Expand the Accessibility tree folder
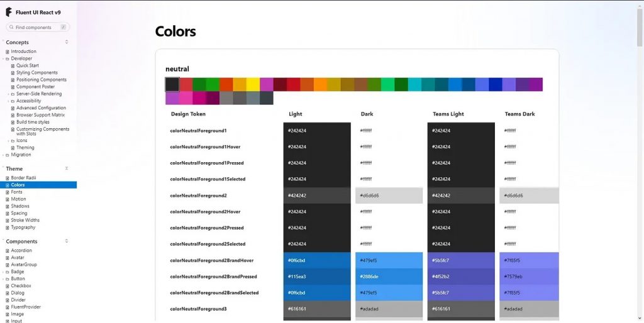 pos(9,101)
